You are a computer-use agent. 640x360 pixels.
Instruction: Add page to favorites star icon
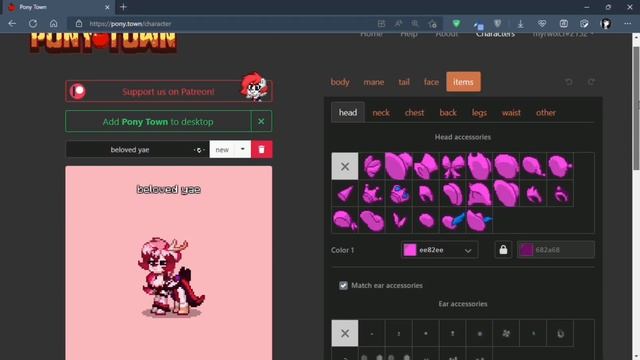coord(433,24)
